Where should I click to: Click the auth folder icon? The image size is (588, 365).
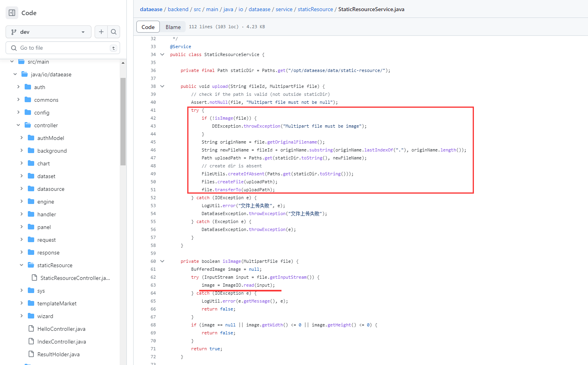tap(28, 87)
